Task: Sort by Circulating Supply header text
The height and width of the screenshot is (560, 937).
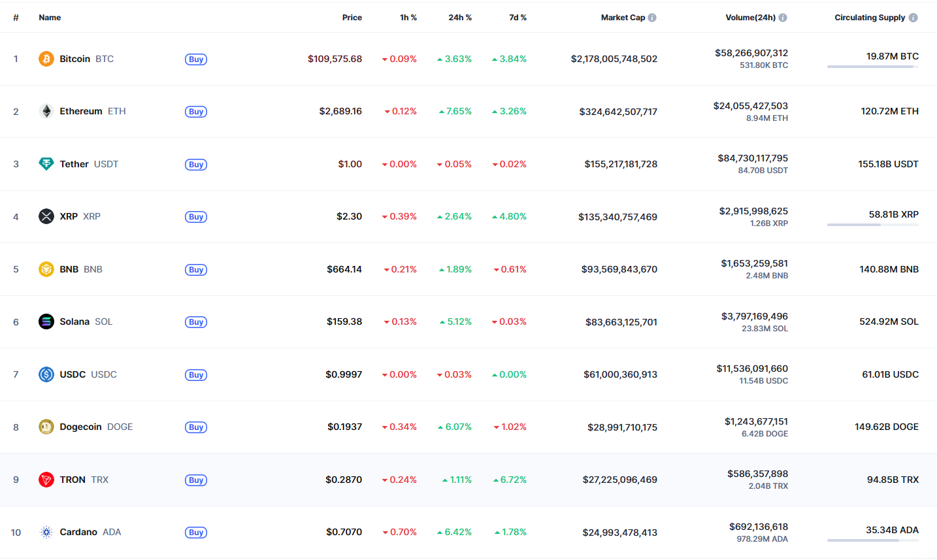Action: click(x=870, y=18)
